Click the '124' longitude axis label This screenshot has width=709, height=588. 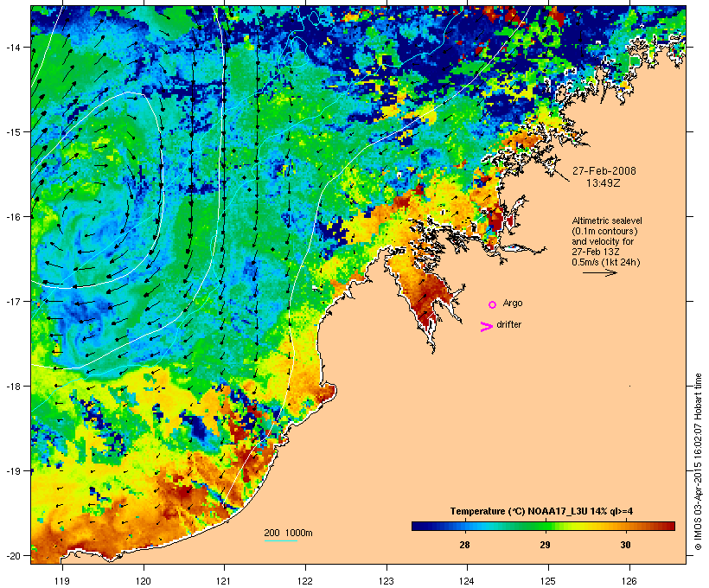(467, 581)
